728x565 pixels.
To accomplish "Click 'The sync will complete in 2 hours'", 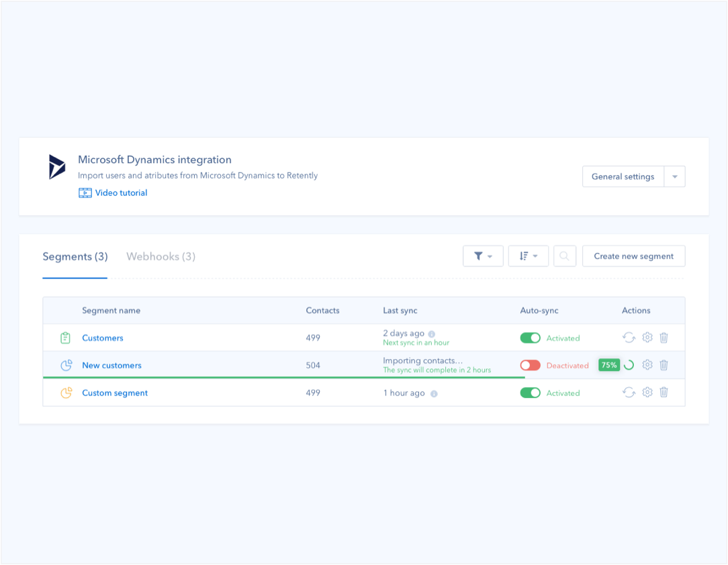I will (x=437, y=370).
